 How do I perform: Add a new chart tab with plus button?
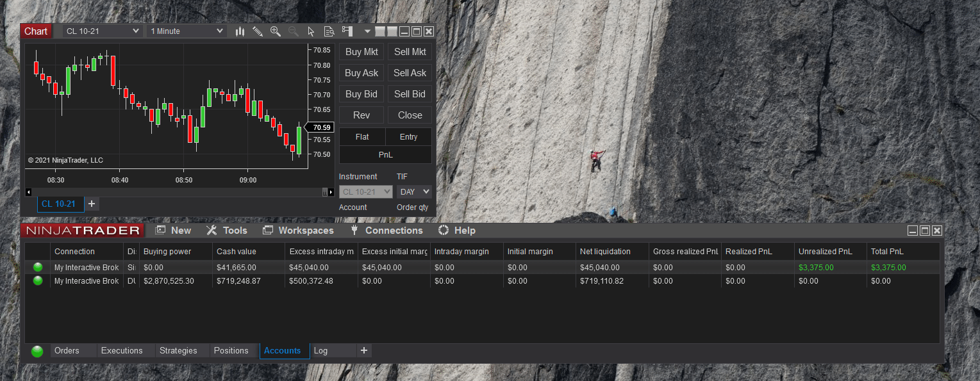coord(92,204)
